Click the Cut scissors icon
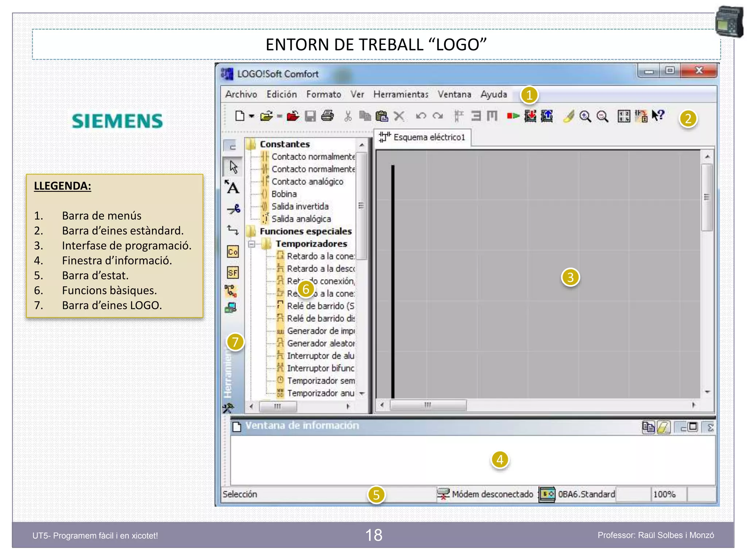The width and height of the screenshot is (747, 560). (x=348, y=116)
